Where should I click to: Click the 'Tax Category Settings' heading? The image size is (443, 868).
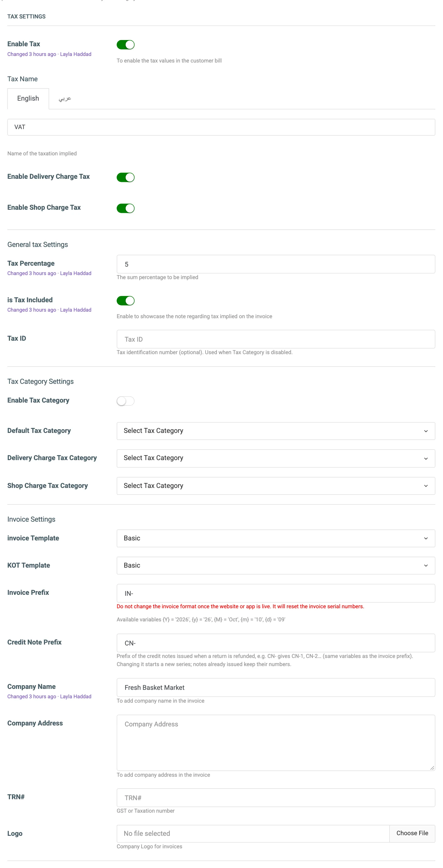click(40, 381)
